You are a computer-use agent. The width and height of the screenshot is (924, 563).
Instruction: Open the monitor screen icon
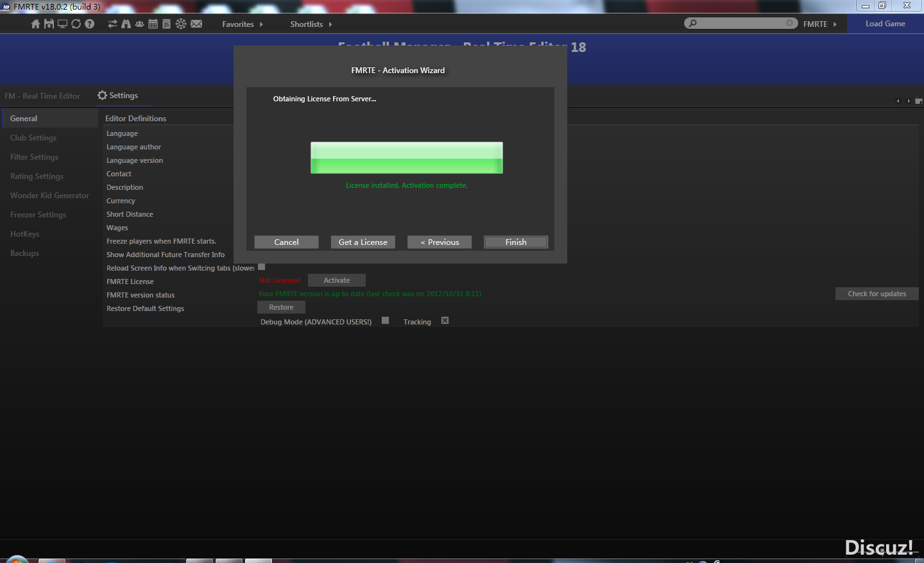[x=62, y=24]
